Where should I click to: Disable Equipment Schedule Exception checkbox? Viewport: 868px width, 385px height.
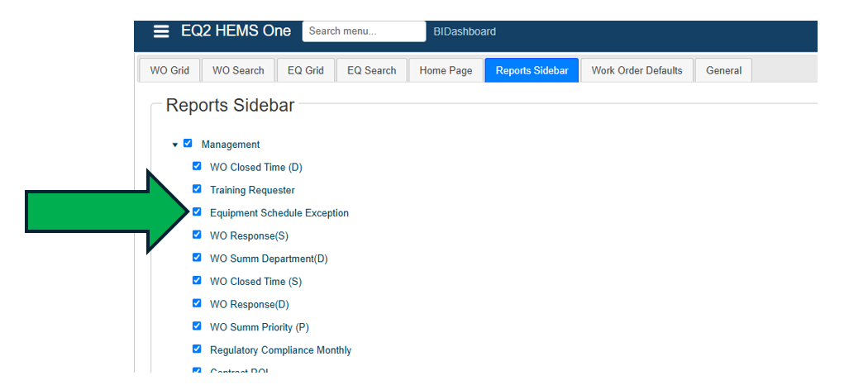pyautogui.click(x=197, y=212)
